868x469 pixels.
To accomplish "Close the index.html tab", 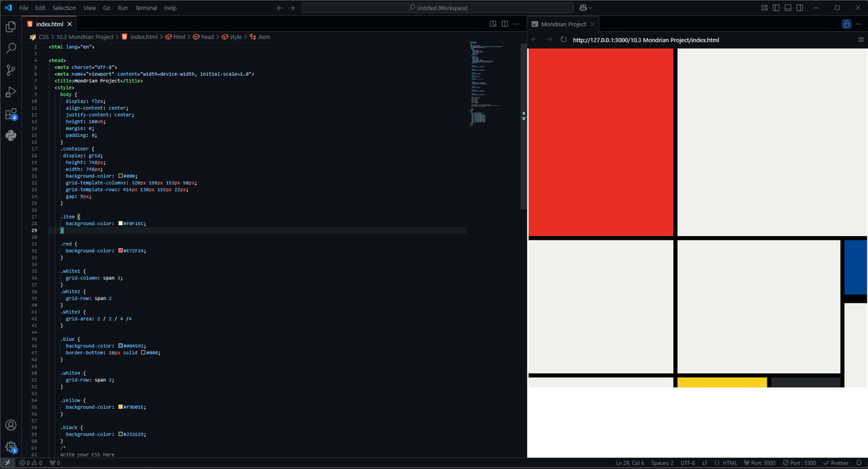I will click(70, 24).
